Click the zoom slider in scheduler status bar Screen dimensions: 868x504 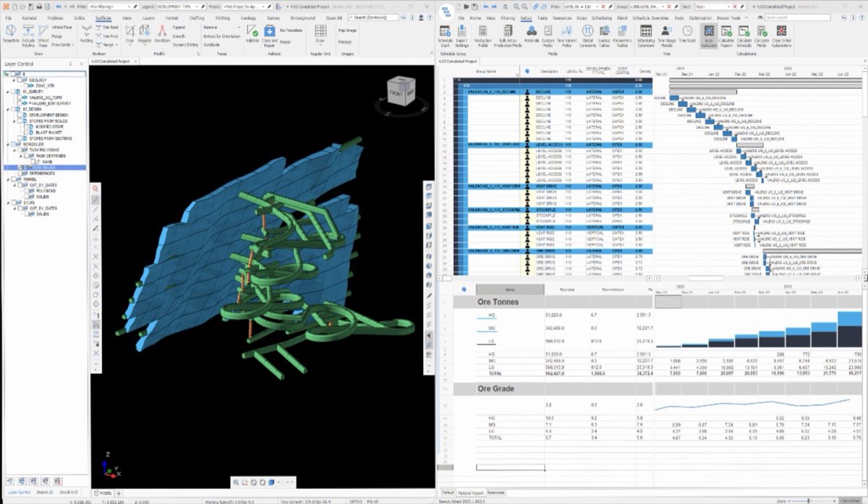click(x=809, y=500)
